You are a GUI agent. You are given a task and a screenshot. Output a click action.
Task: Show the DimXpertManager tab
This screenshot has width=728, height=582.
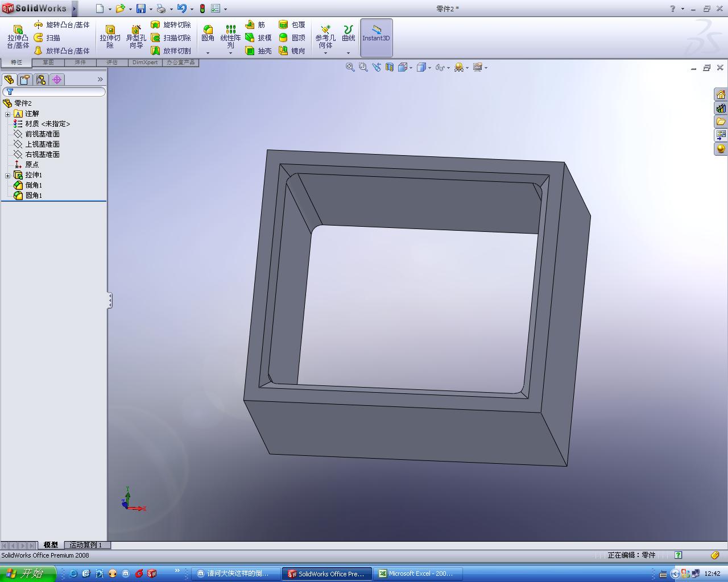[x=57, y=80]
